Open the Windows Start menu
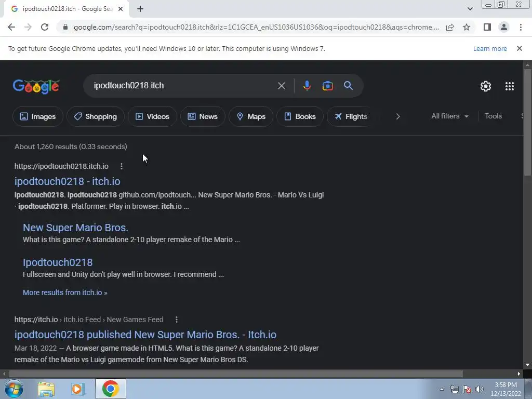The height and width of the screenshot is (399, 532). pos(14,389)
